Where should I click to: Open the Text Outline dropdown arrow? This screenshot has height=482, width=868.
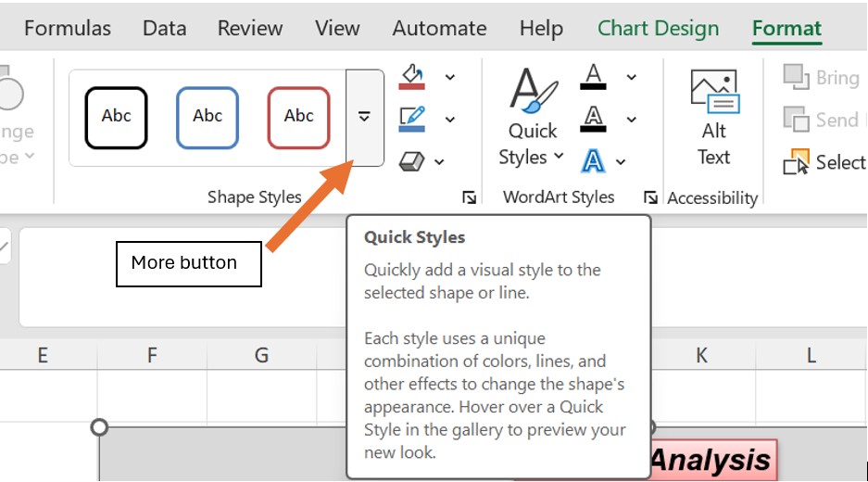tap(631, 120)
